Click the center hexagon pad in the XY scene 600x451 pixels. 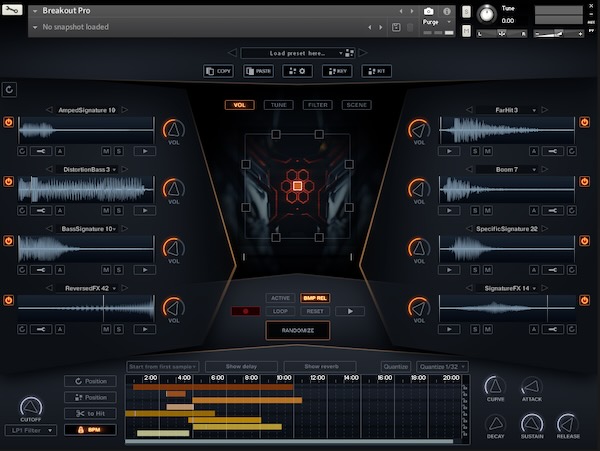[x=297, y=186]
